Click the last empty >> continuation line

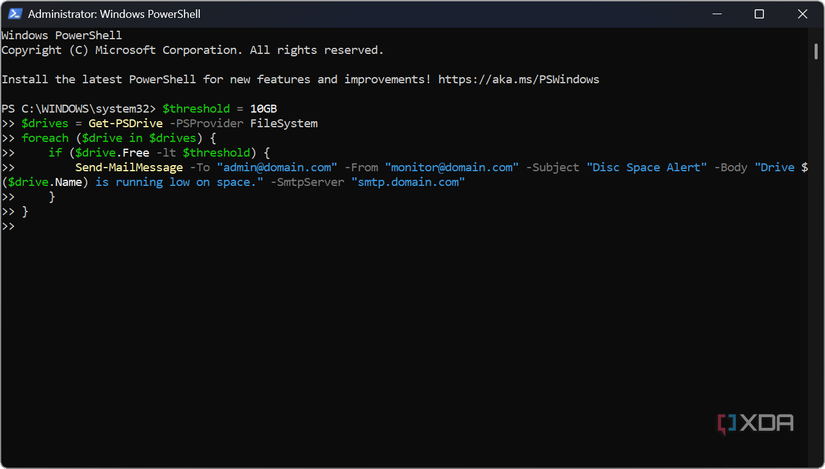[x=8, y=227]
